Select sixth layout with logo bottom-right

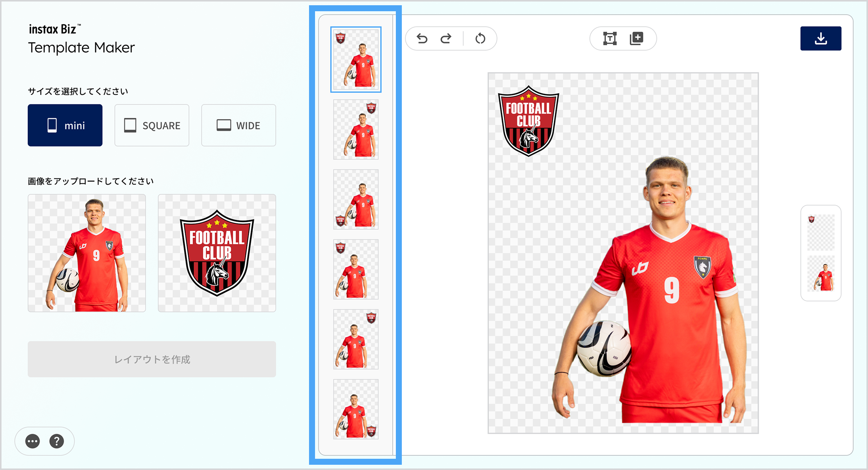point(356,409)
